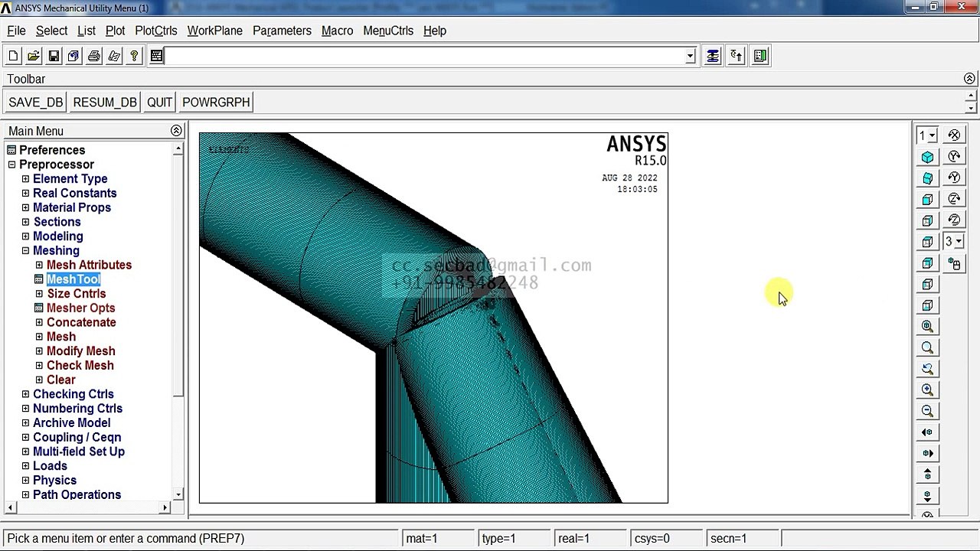Select Check Mesh tree item
Viewport: 980px width, 551px height.
80,366
